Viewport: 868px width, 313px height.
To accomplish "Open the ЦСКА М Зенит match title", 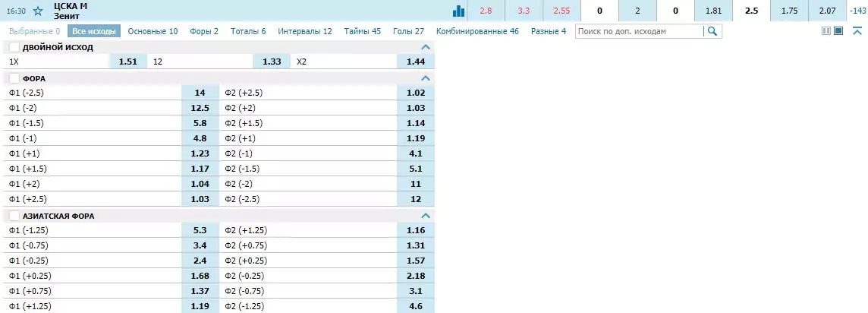I will [x=71, y=11].
